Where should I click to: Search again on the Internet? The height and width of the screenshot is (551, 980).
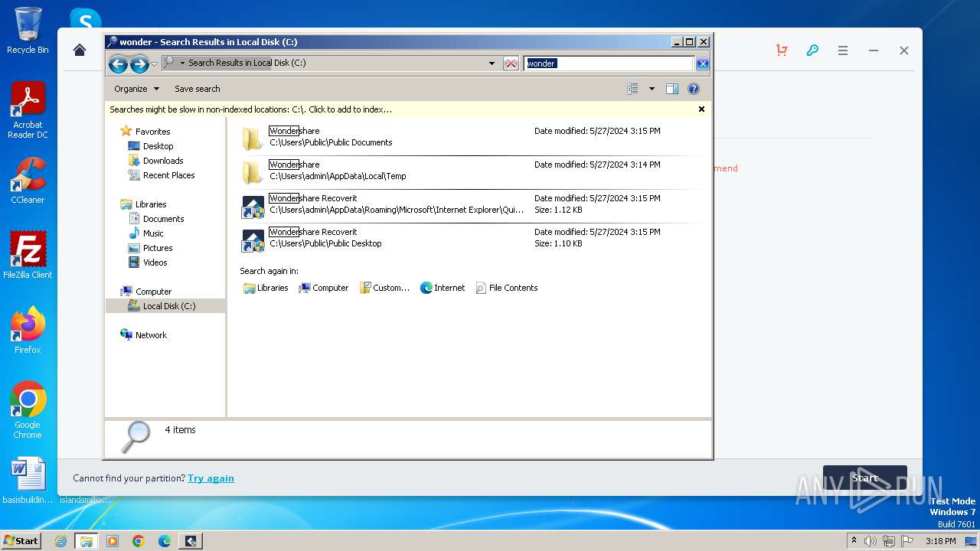pos(443,288)
